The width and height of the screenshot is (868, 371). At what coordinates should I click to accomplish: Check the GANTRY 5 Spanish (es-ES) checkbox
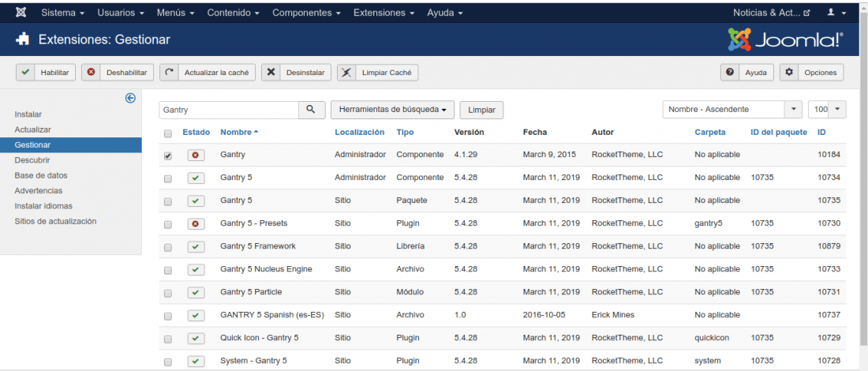click(x=168, y=317)
